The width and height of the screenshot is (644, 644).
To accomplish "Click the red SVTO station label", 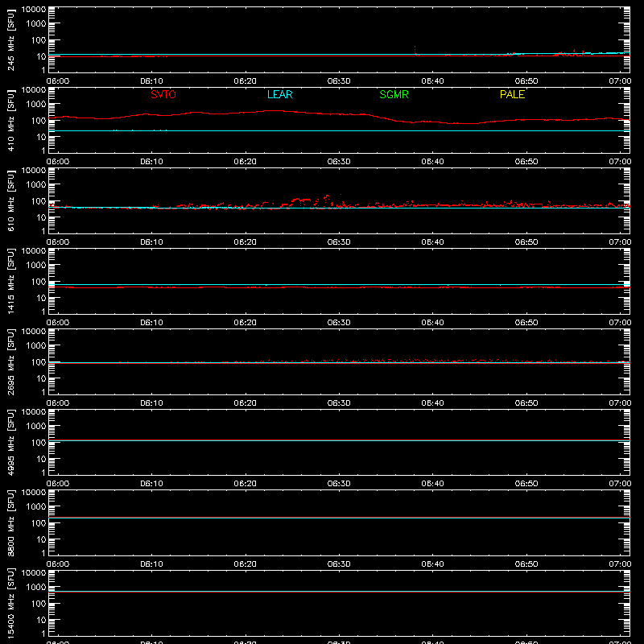I will (163, 94).
